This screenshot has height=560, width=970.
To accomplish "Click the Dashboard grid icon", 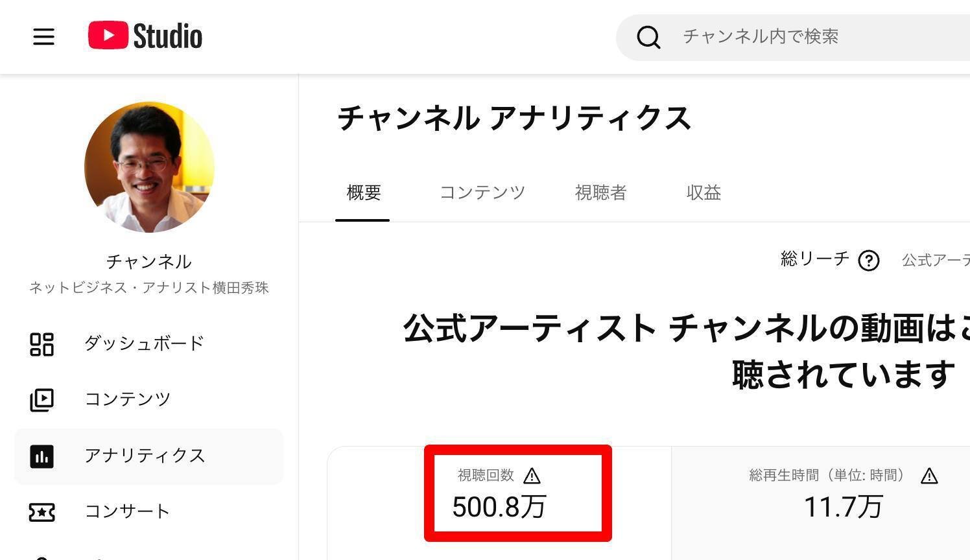I will 42,344.
